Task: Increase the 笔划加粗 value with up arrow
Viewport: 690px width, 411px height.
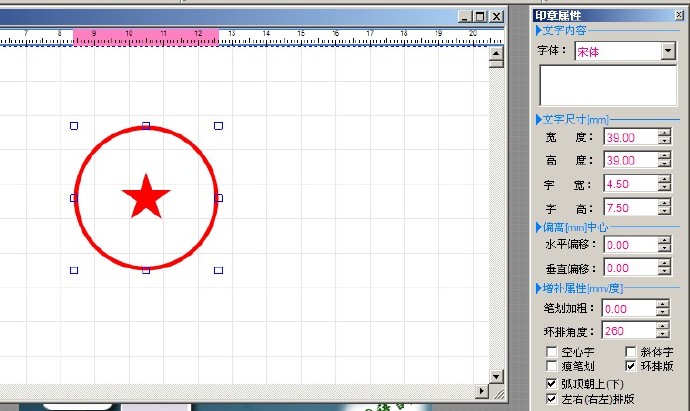Action: pyautogui.click(x=663, y=304)
